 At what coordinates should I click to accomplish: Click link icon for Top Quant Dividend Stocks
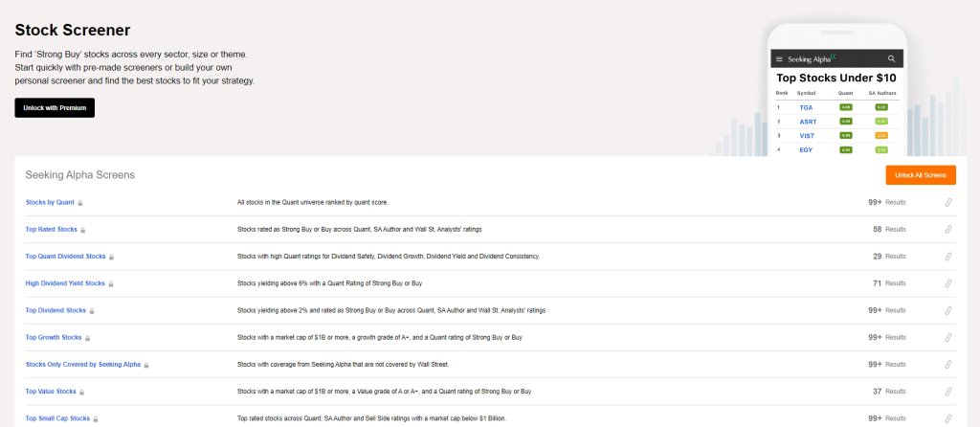point(947,257)
